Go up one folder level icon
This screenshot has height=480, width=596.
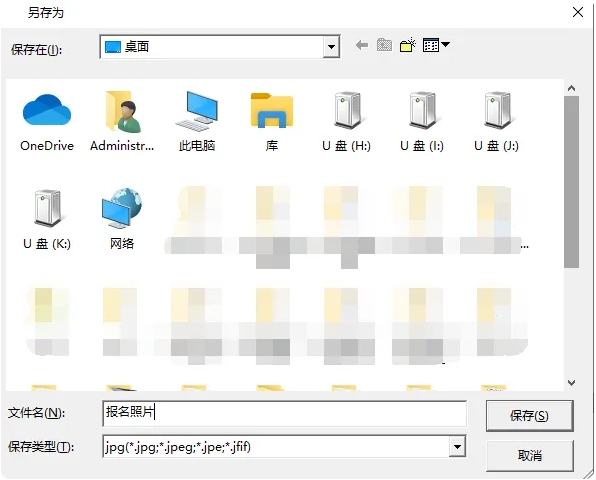[x=384, y=45]
